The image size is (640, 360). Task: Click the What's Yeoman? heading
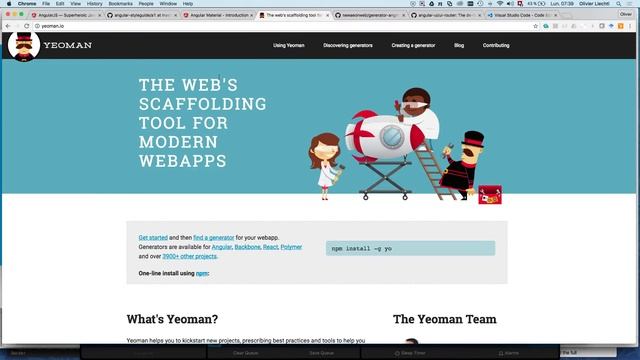(172, 319)
